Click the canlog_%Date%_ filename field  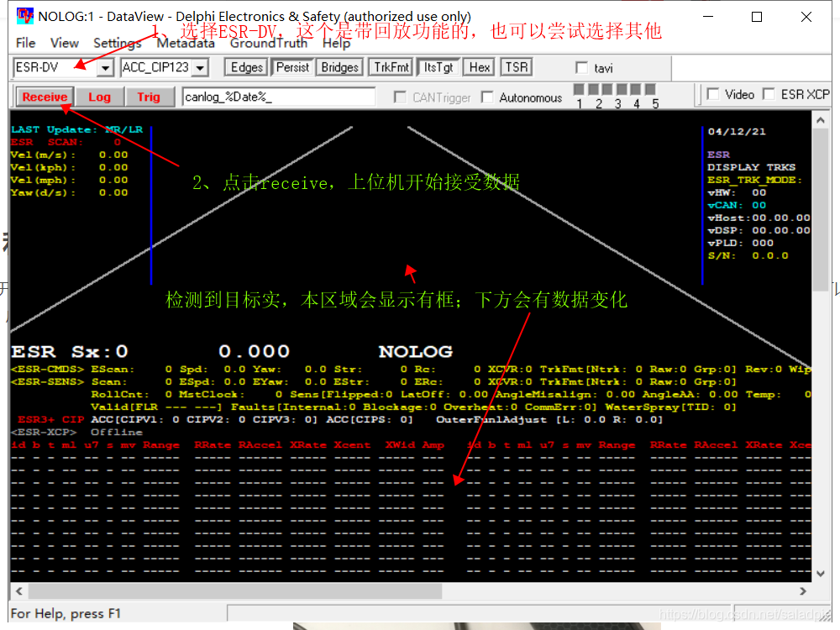point(279,97)
